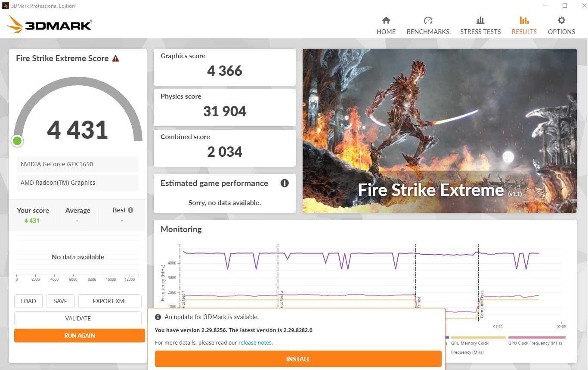
Task: Open Options via the gear icon
Action: point(561,20)
